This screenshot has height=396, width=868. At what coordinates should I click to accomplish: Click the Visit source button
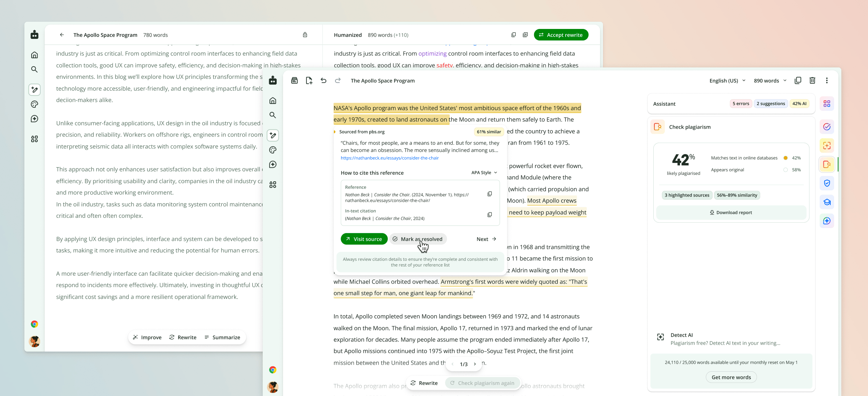[364, 239]
